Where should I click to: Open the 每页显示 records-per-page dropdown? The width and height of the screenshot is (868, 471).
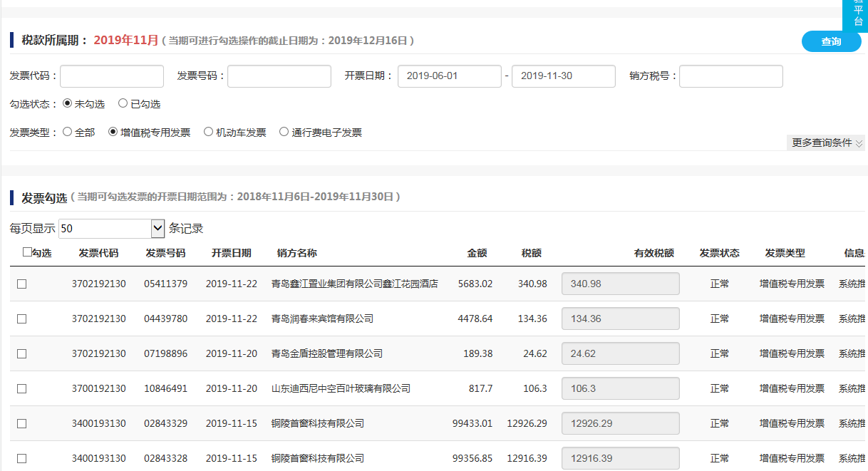click(x=112, y=229)
